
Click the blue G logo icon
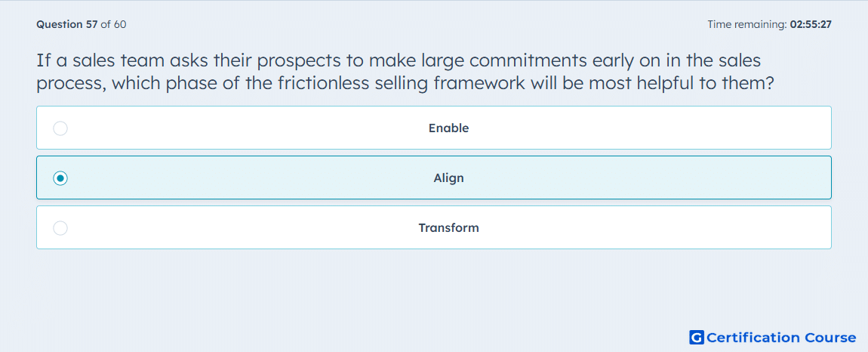[697, 337]
